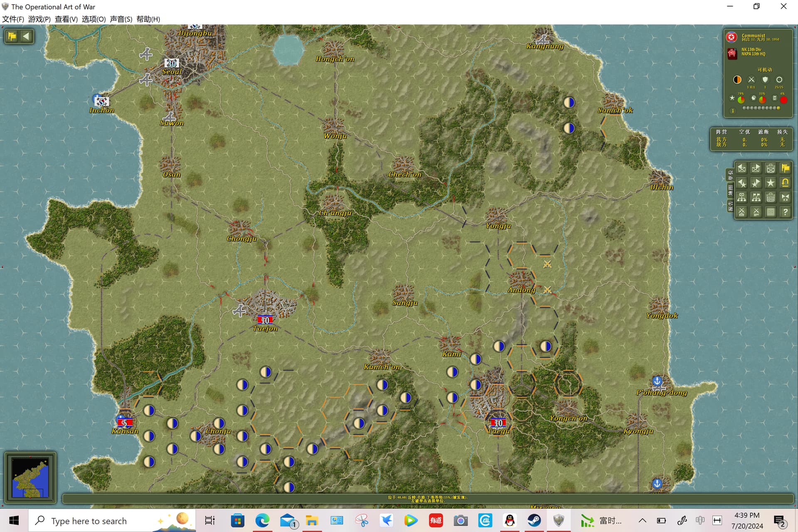Click the next unit button
The width and height of the screenshot is (798, 532).
tap(756, 168)
